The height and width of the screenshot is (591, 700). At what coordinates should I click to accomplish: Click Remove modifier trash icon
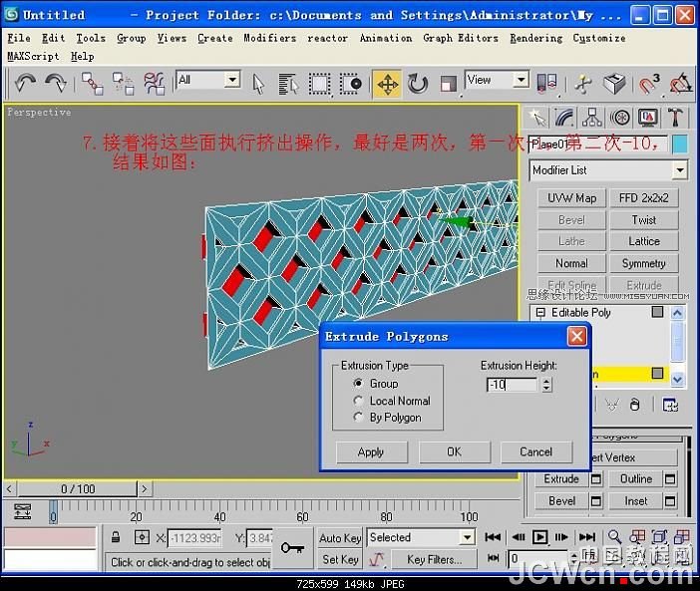(634, 405)
